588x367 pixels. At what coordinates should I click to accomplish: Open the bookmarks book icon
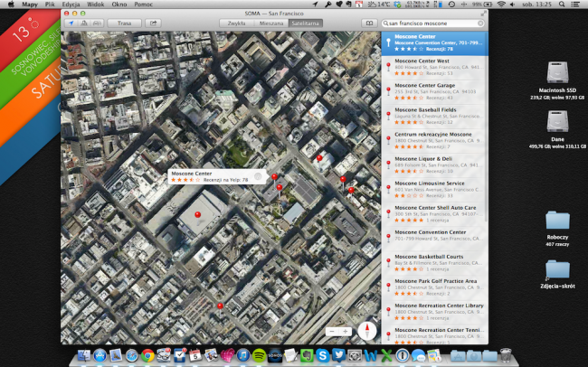pos(369,24)
